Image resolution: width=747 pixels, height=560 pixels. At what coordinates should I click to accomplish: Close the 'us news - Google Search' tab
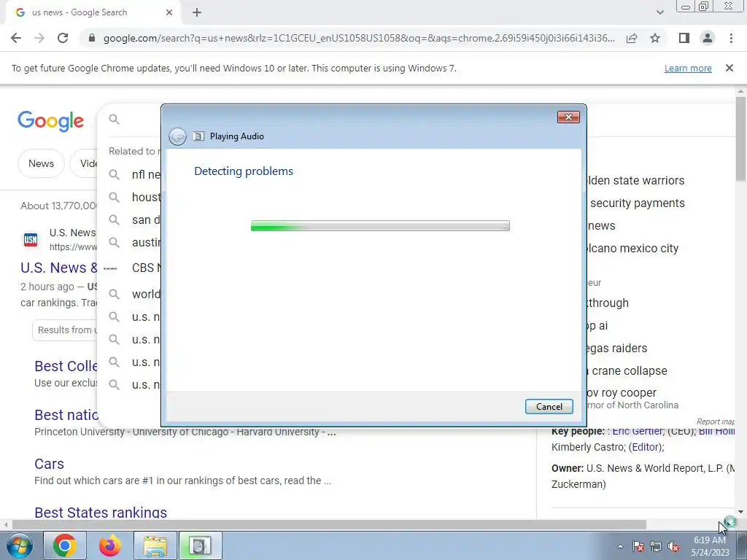[169, 12]
